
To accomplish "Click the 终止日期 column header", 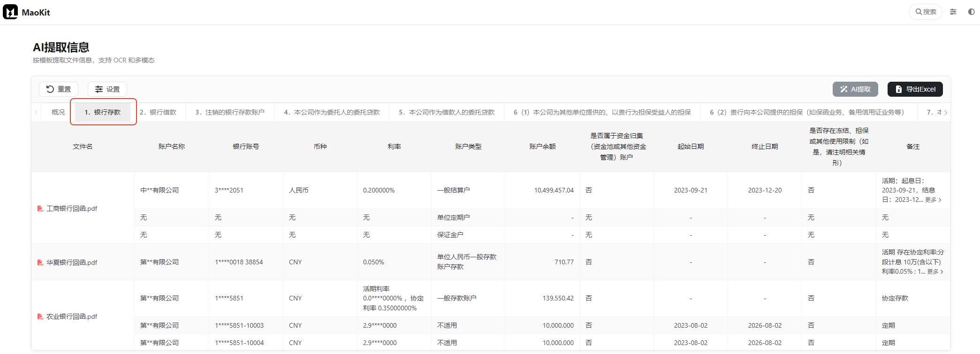I will [x=765, y=146].
